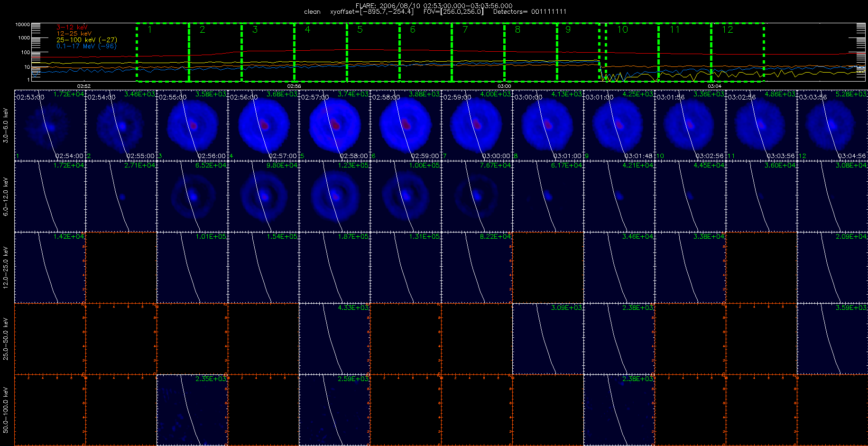
Task: Click the 3.0-6.0 keV row label
Action: point(6,126)
